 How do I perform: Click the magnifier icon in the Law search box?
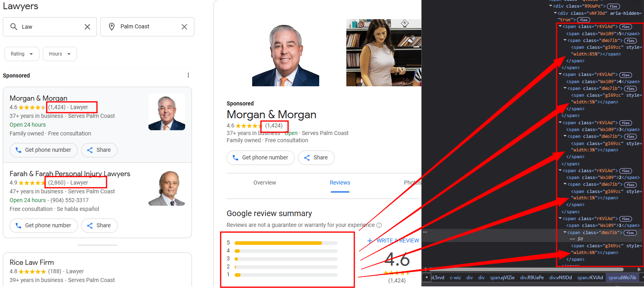[14, 27]
